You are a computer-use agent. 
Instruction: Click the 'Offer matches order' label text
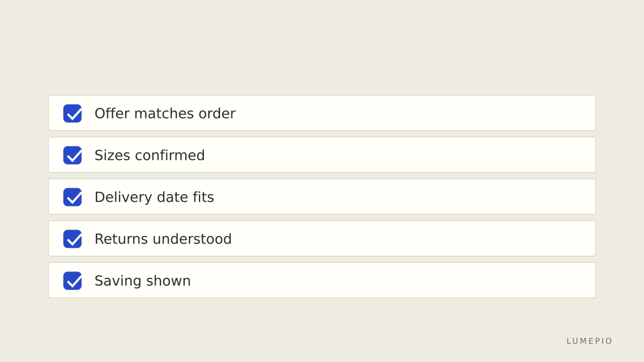165,113
